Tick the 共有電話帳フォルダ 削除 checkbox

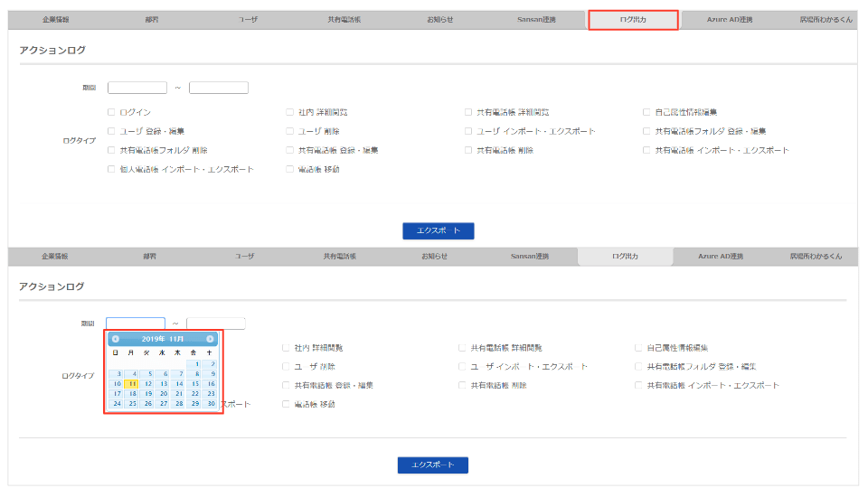tap(111, 150)
